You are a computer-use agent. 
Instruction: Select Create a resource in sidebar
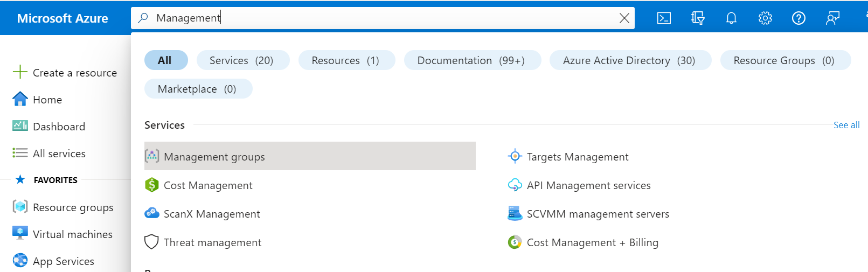pos(74,73)
